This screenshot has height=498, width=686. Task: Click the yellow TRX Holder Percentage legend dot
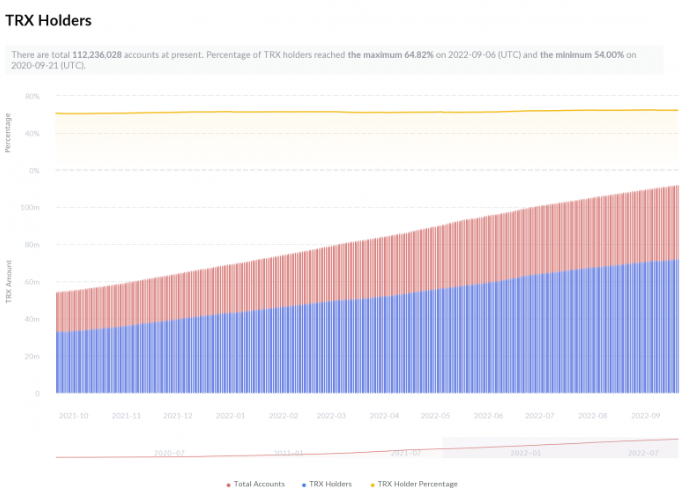click(x=372, y=484)
